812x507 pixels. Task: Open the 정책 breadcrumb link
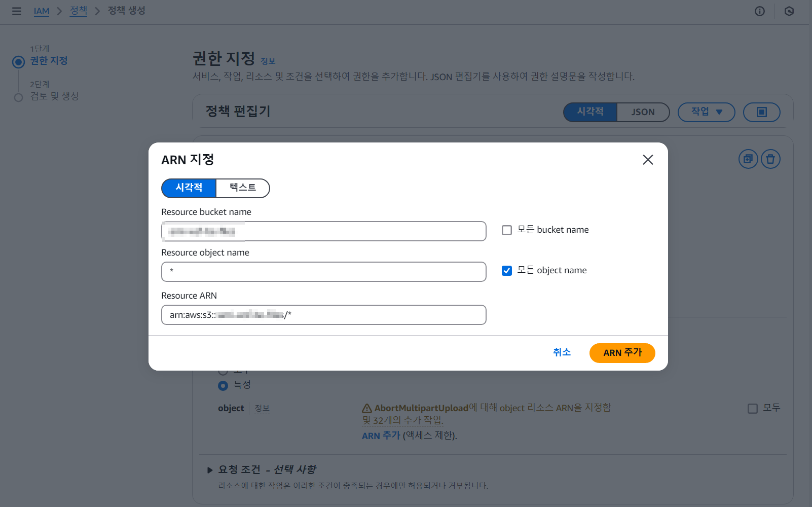79,11
